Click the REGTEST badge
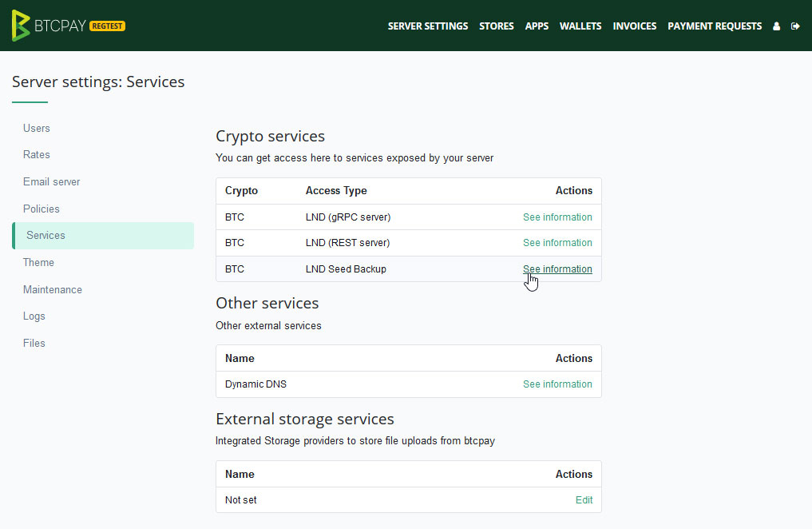 point(107,26)
